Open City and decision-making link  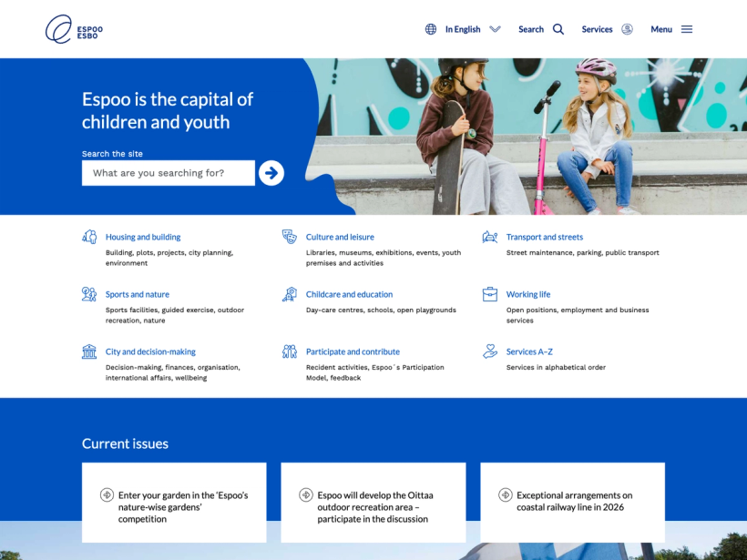pos(150,351)
